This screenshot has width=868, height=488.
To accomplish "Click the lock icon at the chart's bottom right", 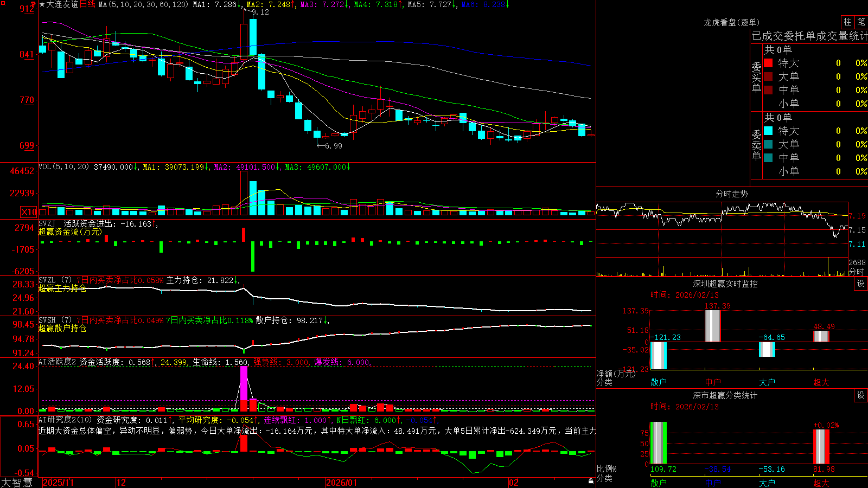I will tap(591, 481).
